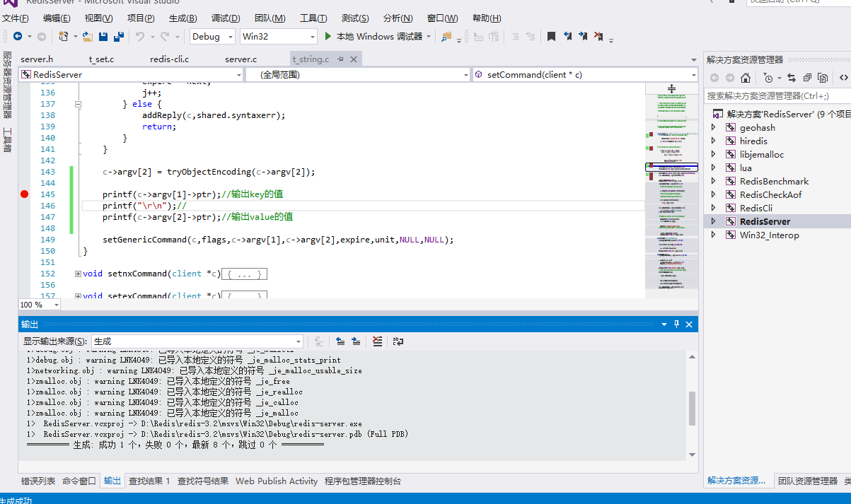Screen dimensions: 851x504
Task: Click the Navigate Backward arrow in main toolbar
Action: coord(17,36)
